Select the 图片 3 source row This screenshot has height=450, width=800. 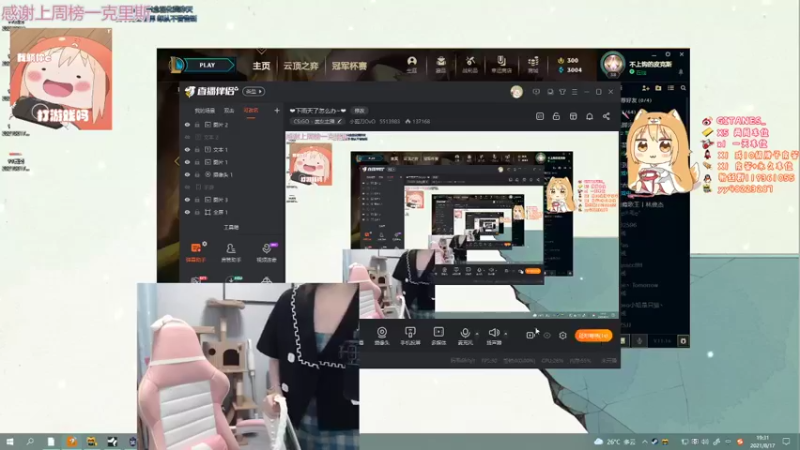tap(232, 199)
